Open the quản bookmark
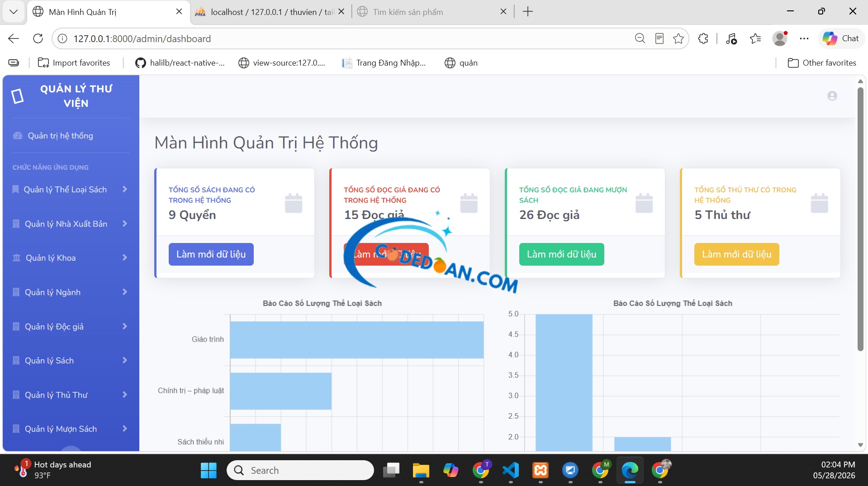This screenshot has height=486, width=868. coord(461,63)
